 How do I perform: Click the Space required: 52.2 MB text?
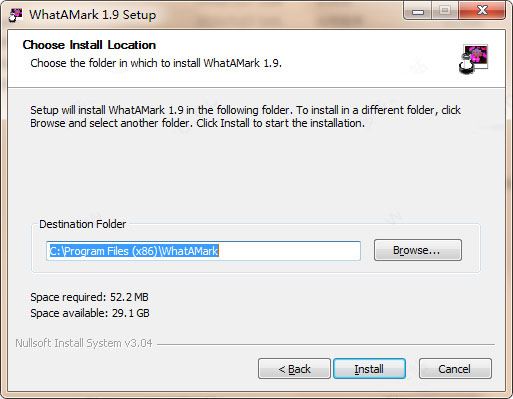[x=89, y=297]
